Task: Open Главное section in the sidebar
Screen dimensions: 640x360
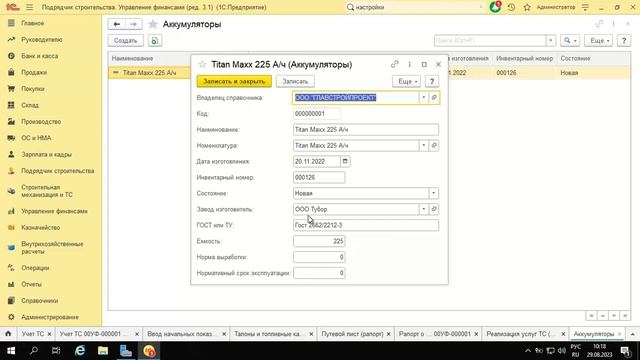Action: pos(33,23)
